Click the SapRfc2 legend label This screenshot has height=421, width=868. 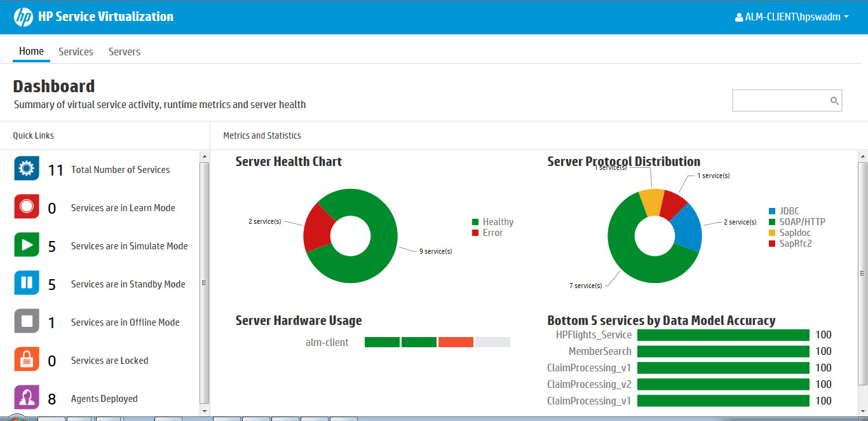pyautogui.click(x=796, y=244)
